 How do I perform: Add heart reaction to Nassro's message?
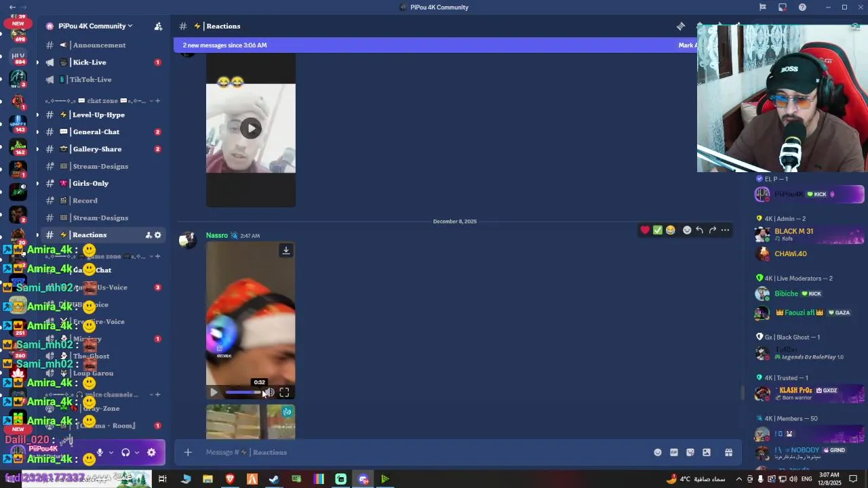click(x=645, y=230)
